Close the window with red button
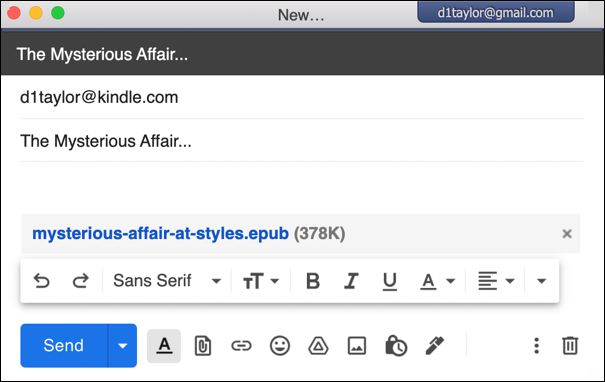Viewport: 605px width, 382px height. pos(14,13)
